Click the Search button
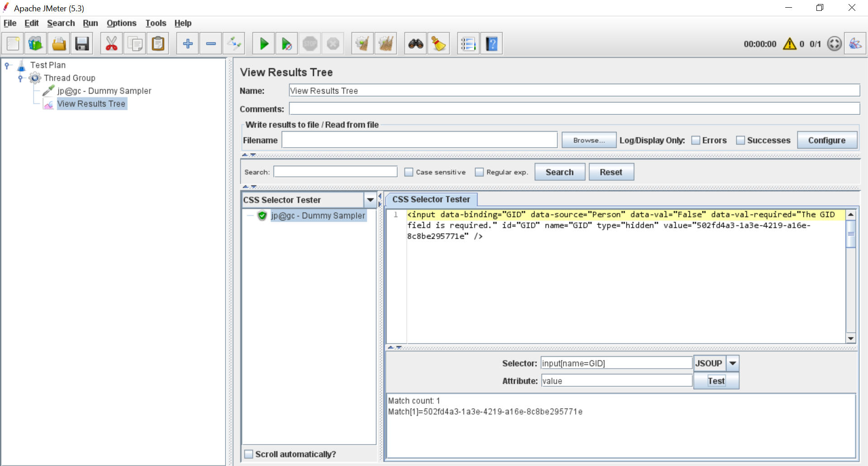Viewport: 868px width, 466px height. 560,172
